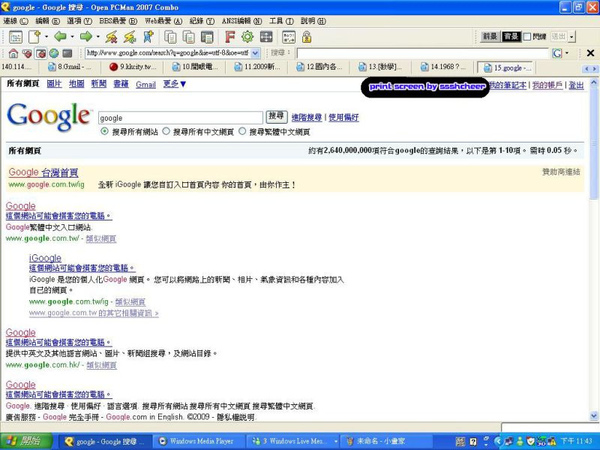Open the back arrow history dropdown
Image resolution: width=600 pixels, height=450 pixels.
click(x=72, y=37)
